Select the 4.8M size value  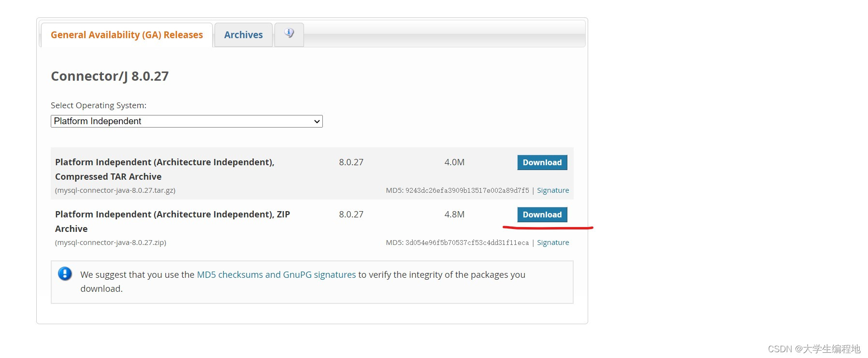click(454, 215)
